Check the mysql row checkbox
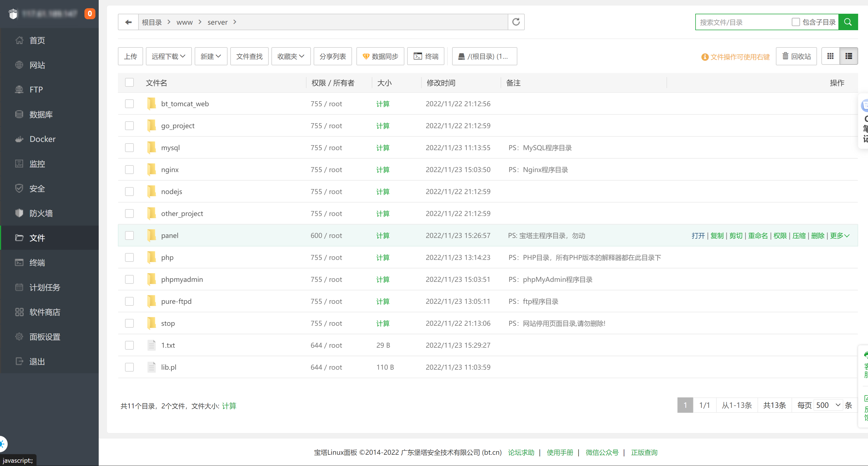Viewport: 868px width, 466px height. (129, 148)
